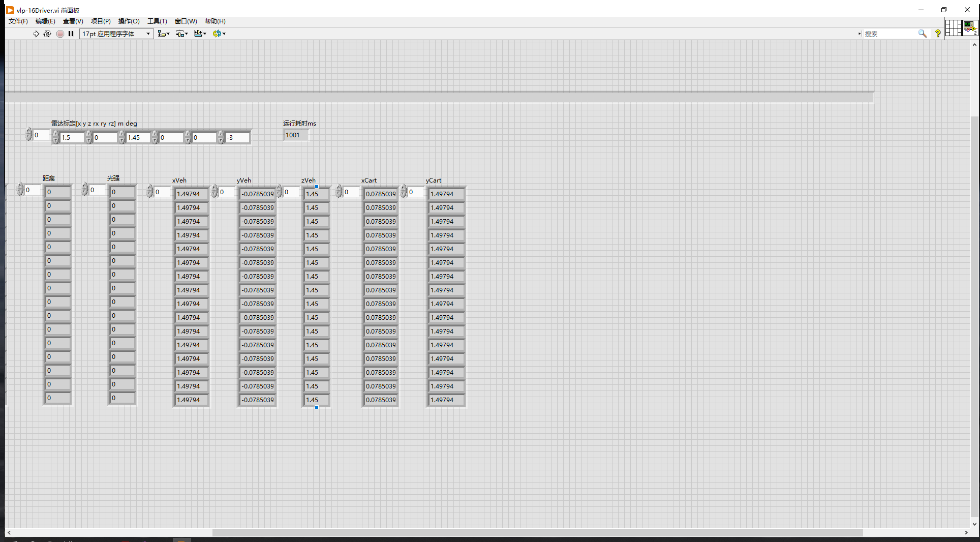The width and height of the screenshot is (980, 542).
Task: Click radar calibration array index stepper
Action: click(x=28, y=135)
